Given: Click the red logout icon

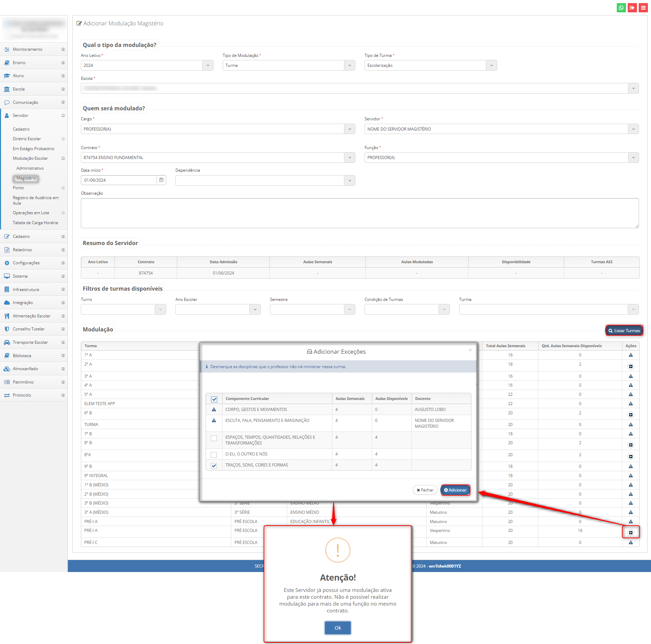Looking at the screenshot, I should point(632,8).
